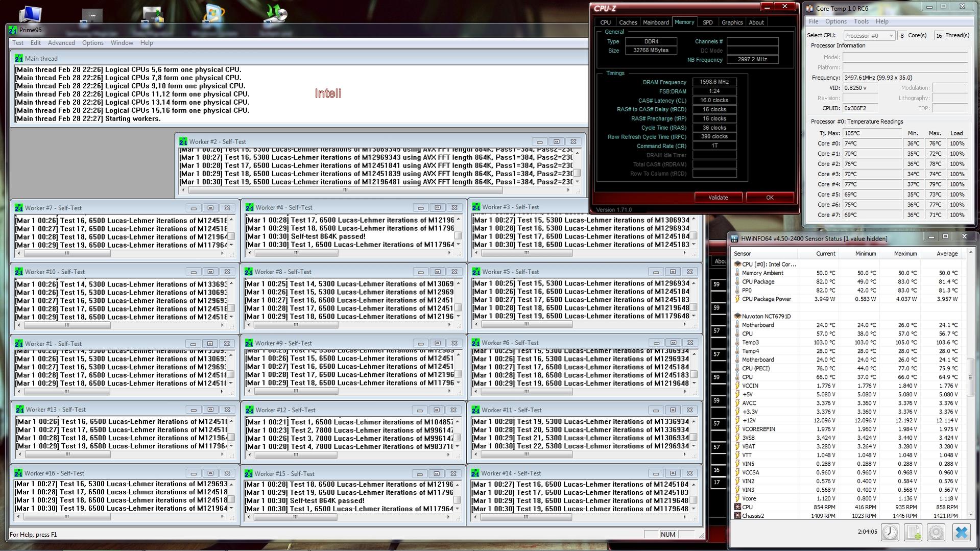
Task: Switch to the Graphics tab in CPU-Z
Action: [732, 22]
